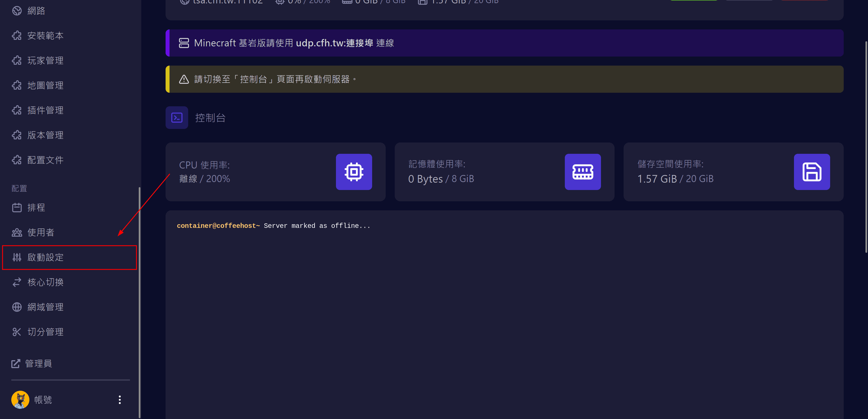868x419 pixels.
Task: Click the memory usage RAM icon
Action: [583, 172]
